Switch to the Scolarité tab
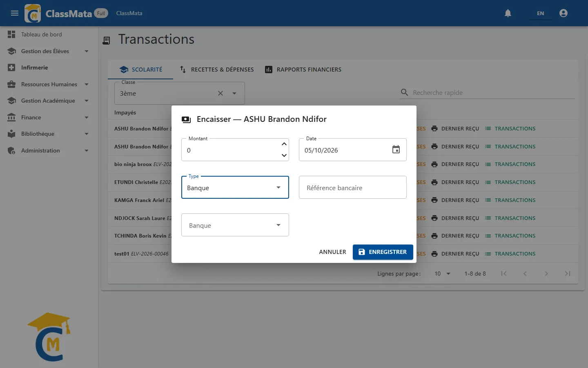The image size is (588, 368). click(140, 70)
